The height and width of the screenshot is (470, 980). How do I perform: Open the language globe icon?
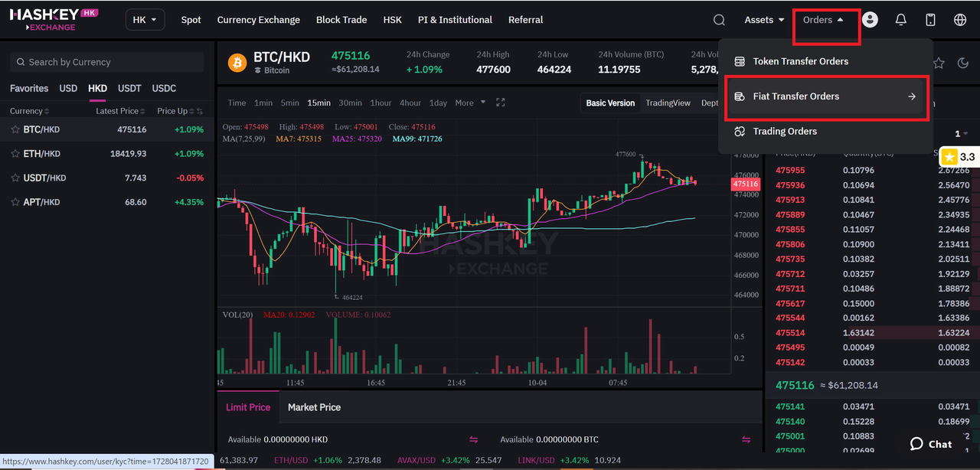pyautogui.click(x=960, y=20)
